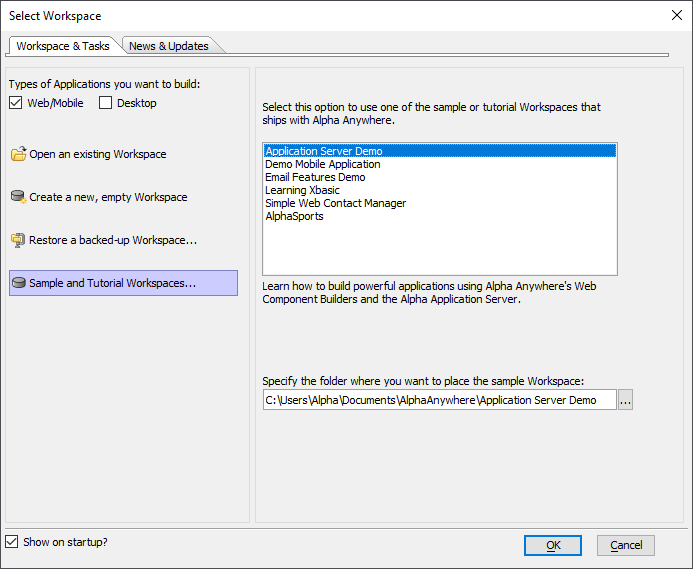
Task: Toggle the Web/Mobile checkbox
Action: [x=15, y=103]
